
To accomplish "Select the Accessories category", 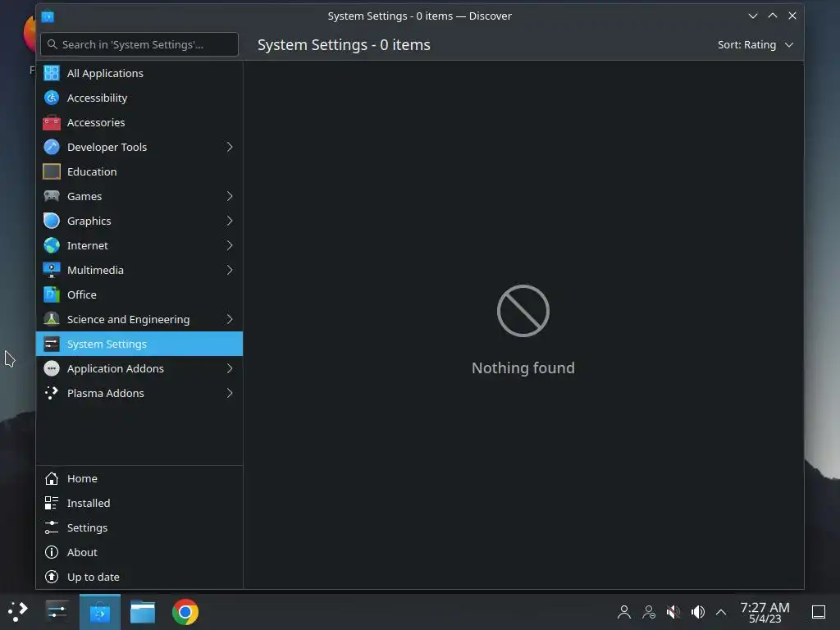I will click(x=139, y=122).
